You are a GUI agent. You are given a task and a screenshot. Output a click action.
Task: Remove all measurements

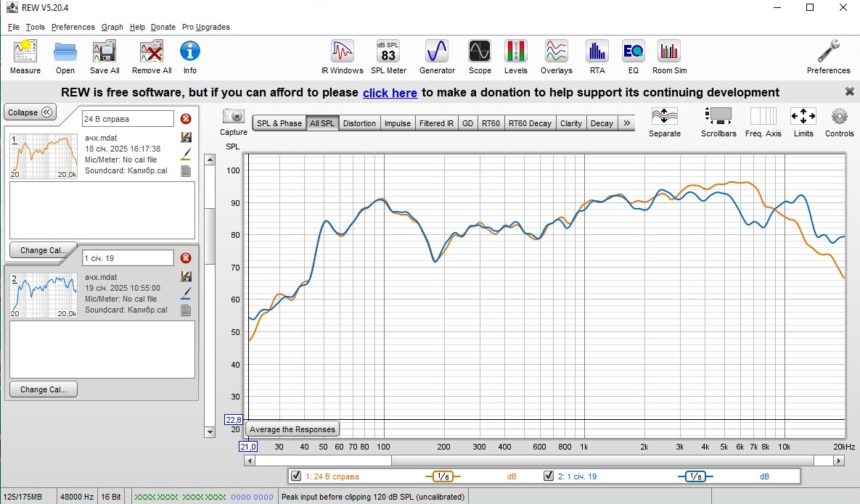click(x=152, y=57)
